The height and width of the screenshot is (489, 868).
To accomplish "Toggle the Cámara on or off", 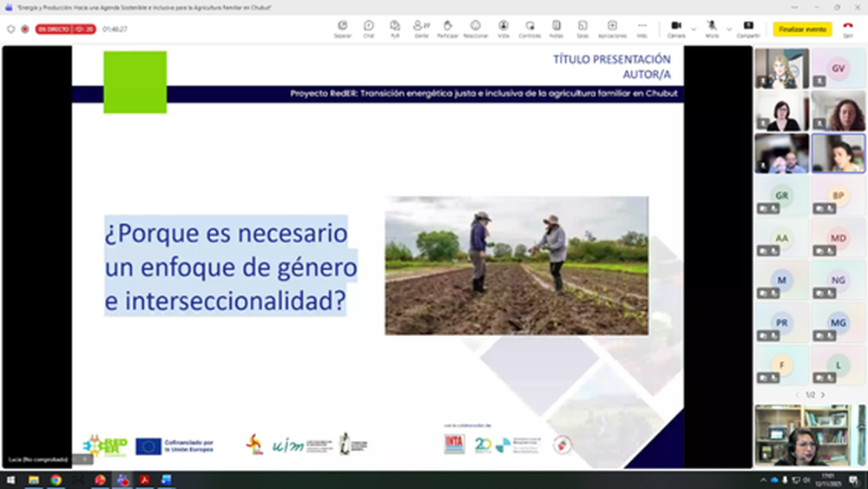I will (x=676, y=29).
